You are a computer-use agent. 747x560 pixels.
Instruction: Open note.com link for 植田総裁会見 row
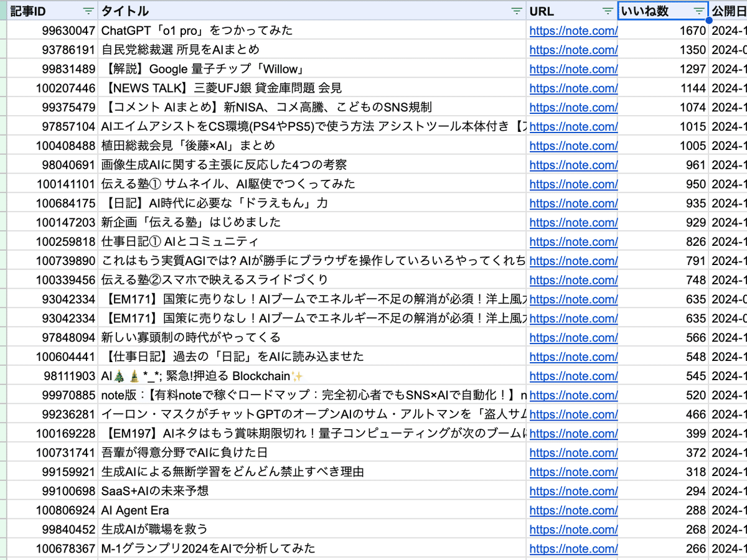(x=573, y=146)
